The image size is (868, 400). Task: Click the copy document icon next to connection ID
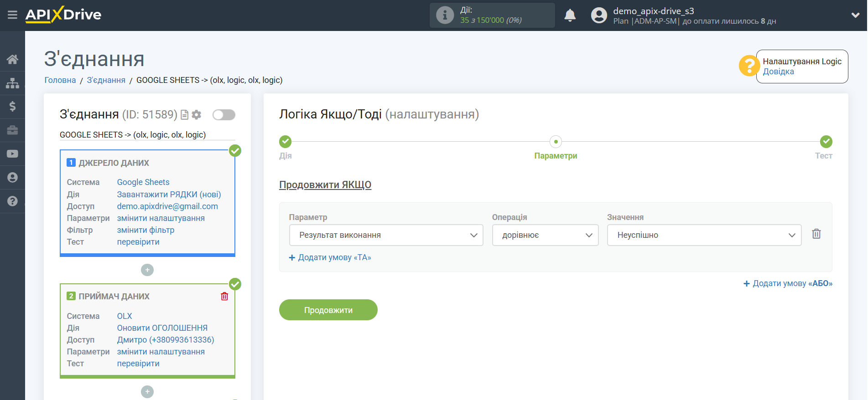click(x=184, y=115)
